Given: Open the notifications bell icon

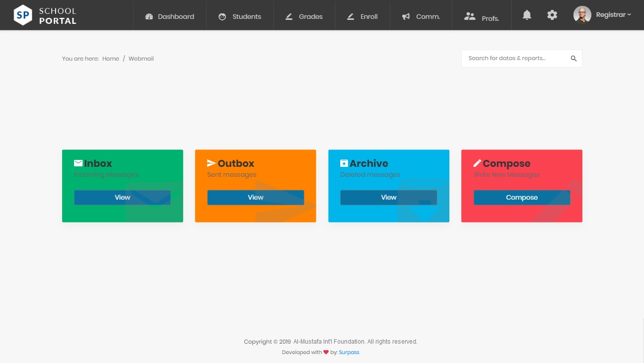Looking at the screenshot, I should tap(526, 15).
